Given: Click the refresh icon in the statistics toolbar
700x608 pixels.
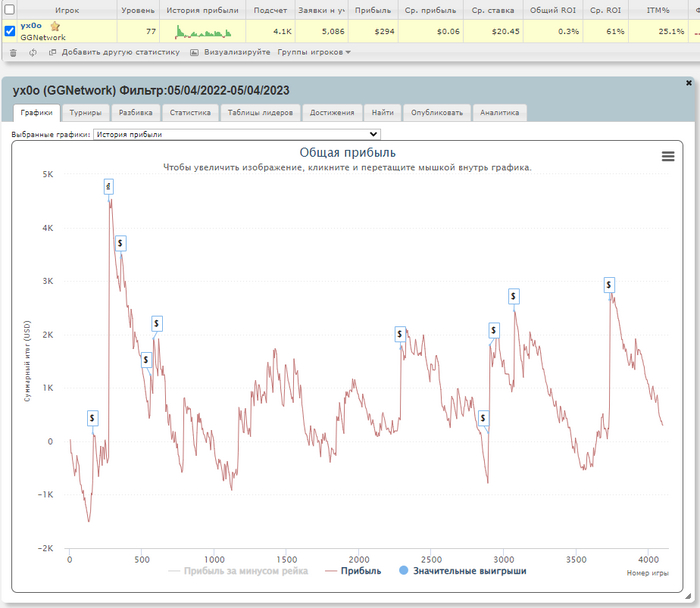Looking at the screenshot, I should 34,52.
